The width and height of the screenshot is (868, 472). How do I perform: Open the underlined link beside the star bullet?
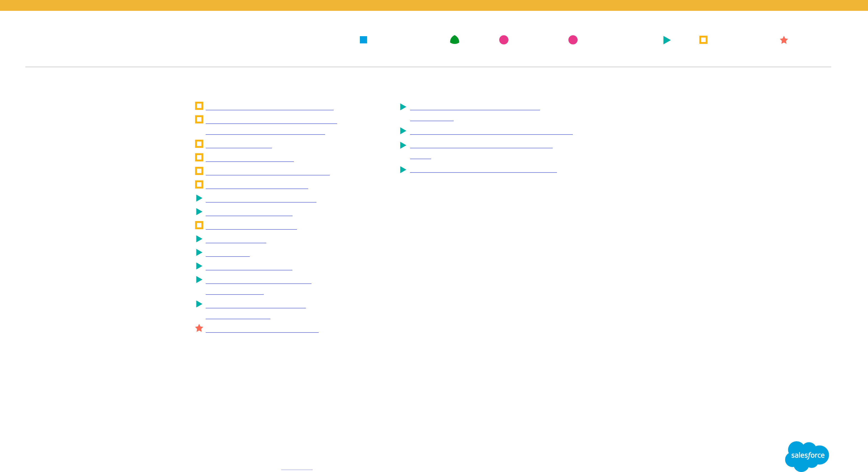pos(262,330)
